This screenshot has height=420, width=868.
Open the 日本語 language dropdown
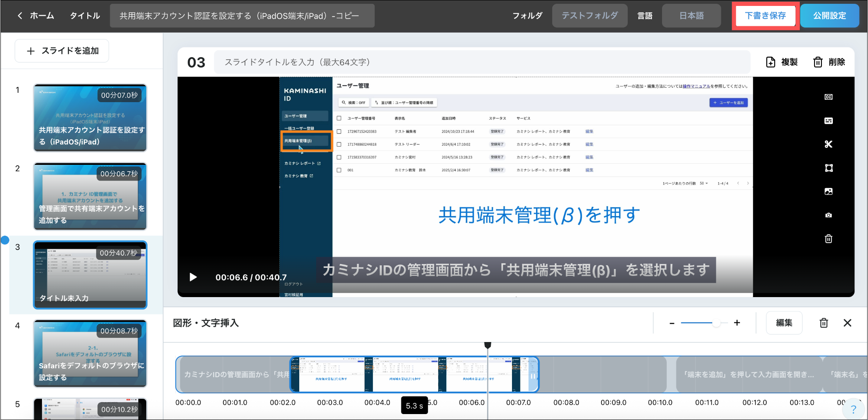point(691,16)
